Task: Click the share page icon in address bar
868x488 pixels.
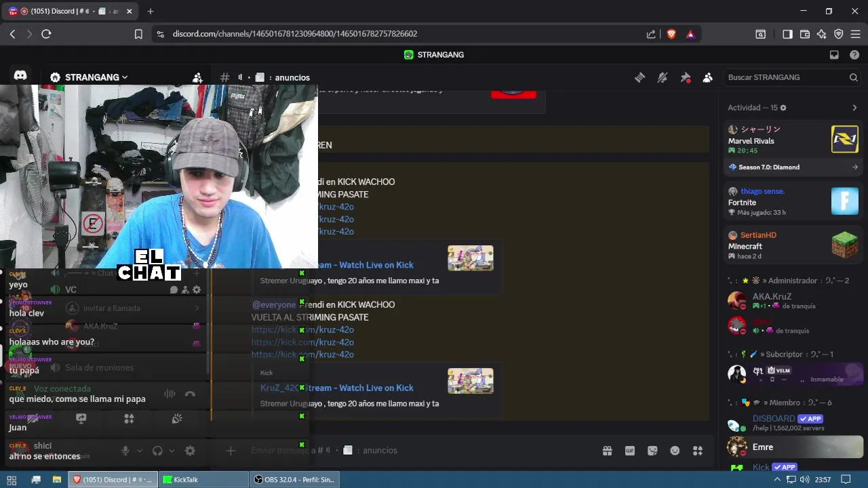Action: click(x=651, y=34)
